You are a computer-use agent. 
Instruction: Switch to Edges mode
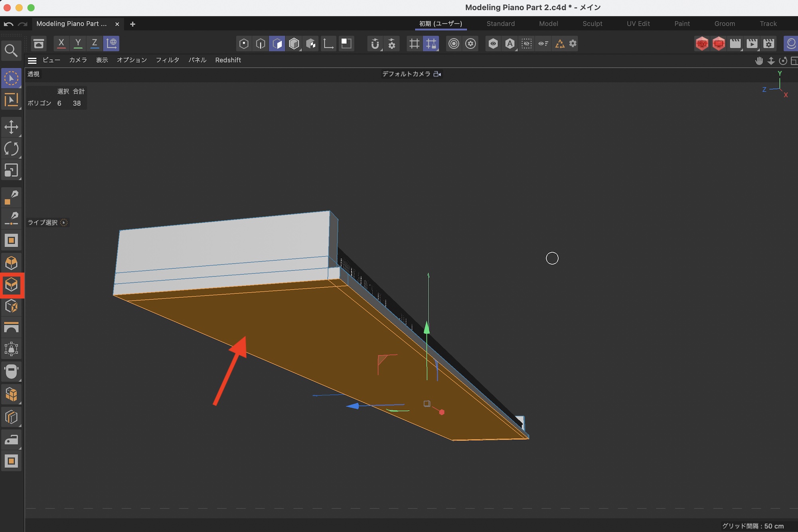point(261,44)
